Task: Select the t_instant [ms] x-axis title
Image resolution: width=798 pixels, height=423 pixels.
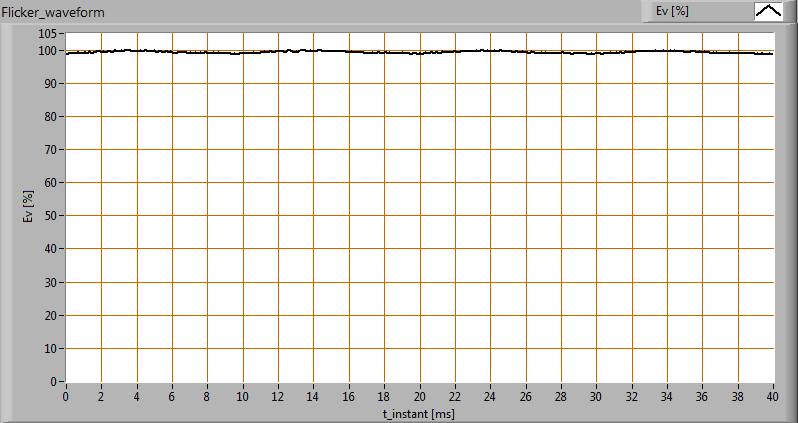Action: (419, 411)
